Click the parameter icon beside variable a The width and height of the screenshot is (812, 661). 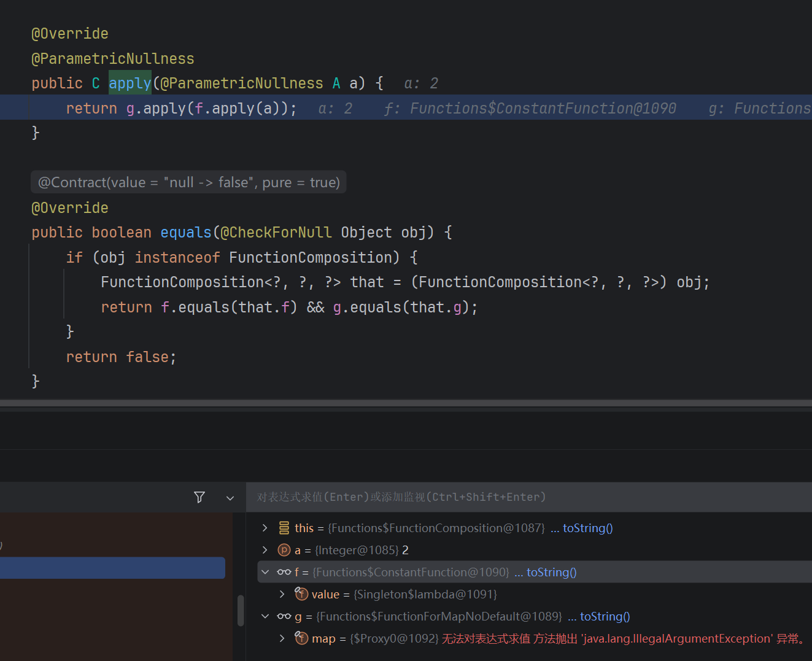tap(284, 550)
